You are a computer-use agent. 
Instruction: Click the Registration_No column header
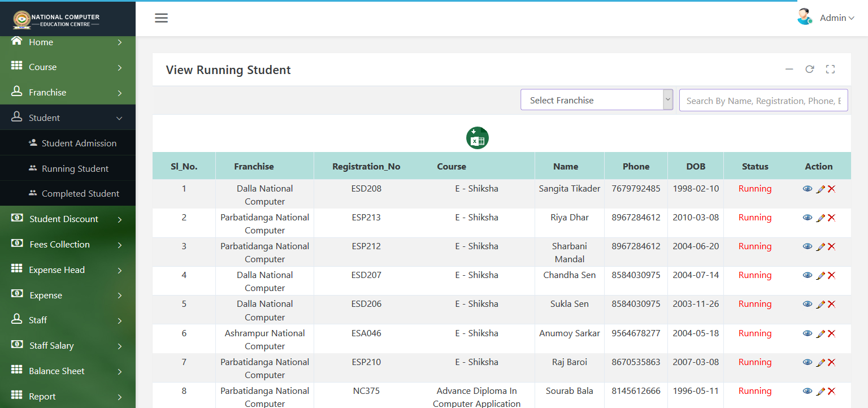pos(366,167)
